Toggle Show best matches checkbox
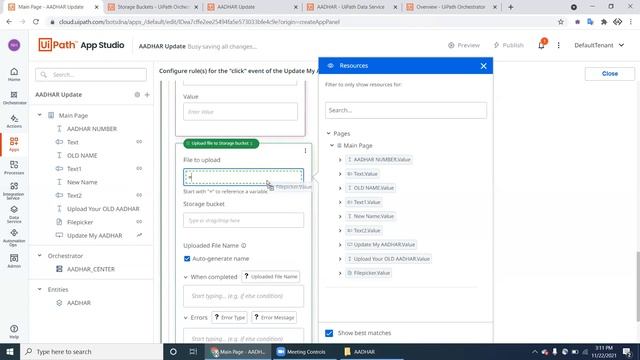640x360 pixels. point(329,333)
